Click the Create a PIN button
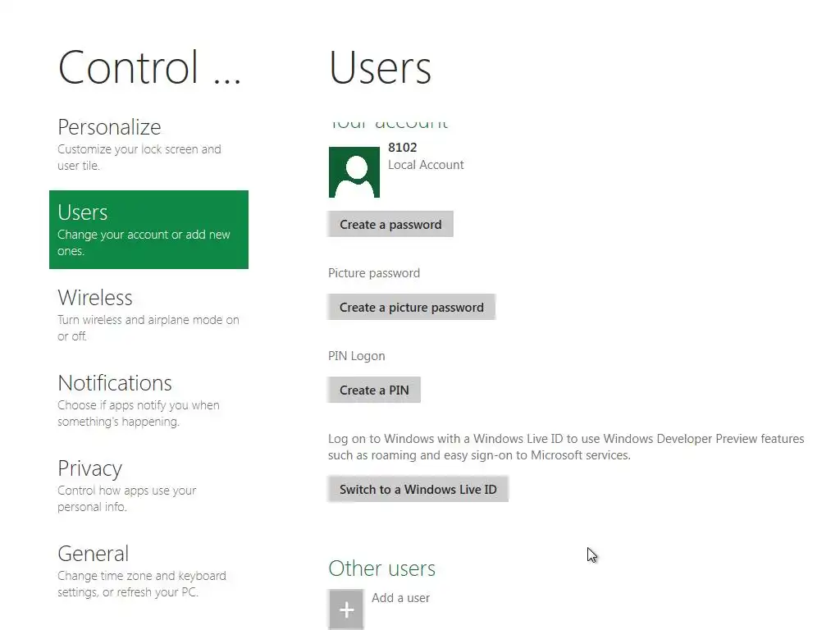Image resolution: width=840 pixels, height=630 pixels. coord(374,390)
